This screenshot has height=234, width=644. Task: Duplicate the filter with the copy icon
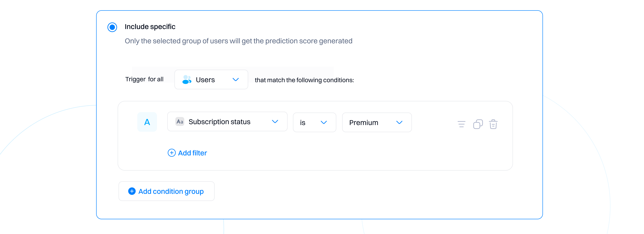coord(478,124)
